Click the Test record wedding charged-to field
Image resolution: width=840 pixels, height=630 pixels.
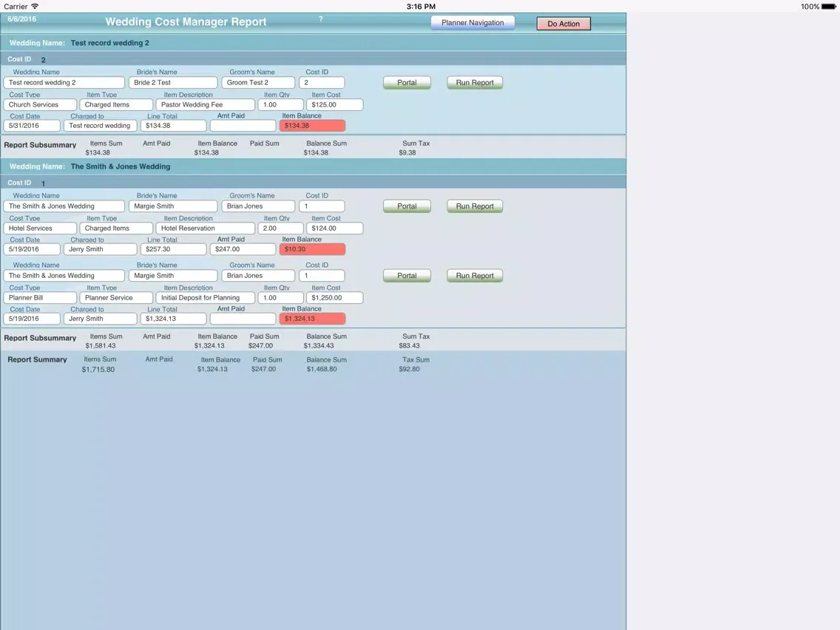pyautogui.click(x=100, y=126)
